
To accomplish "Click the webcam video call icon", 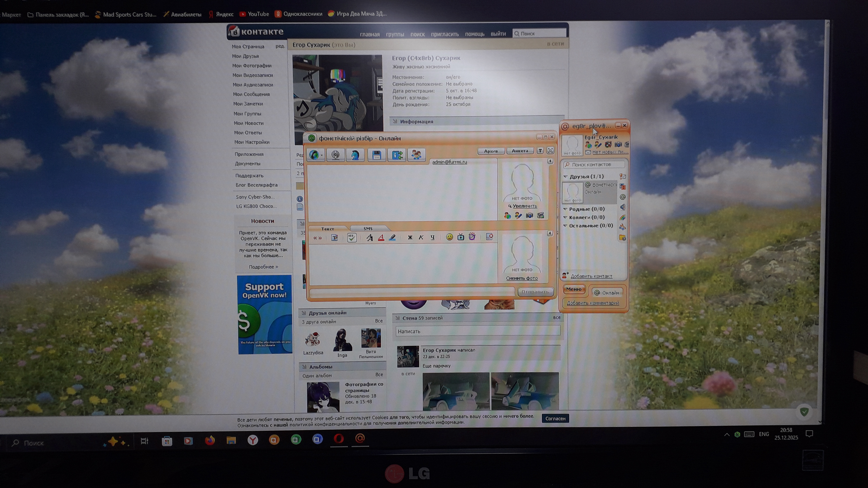I will pyautogui.click(x=335, y=155).
